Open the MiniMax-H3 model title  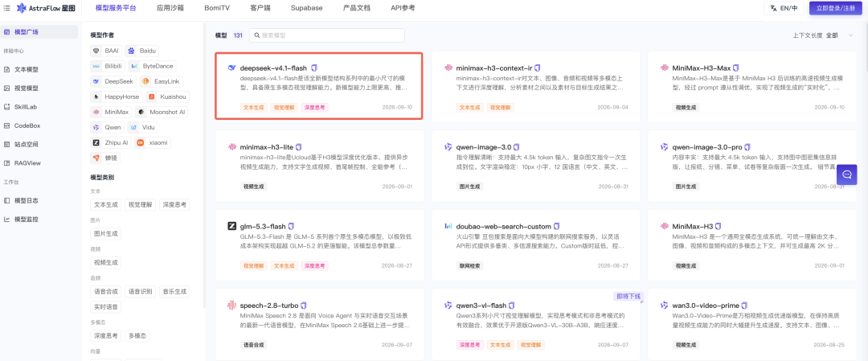click(692, 226)
